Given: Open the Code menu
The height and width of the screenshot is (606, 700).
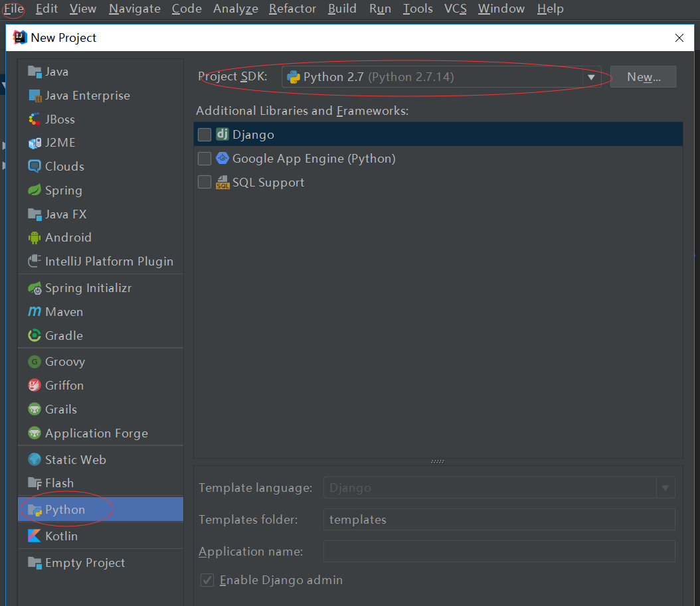Looking at the screenshot, I should 187,9.
